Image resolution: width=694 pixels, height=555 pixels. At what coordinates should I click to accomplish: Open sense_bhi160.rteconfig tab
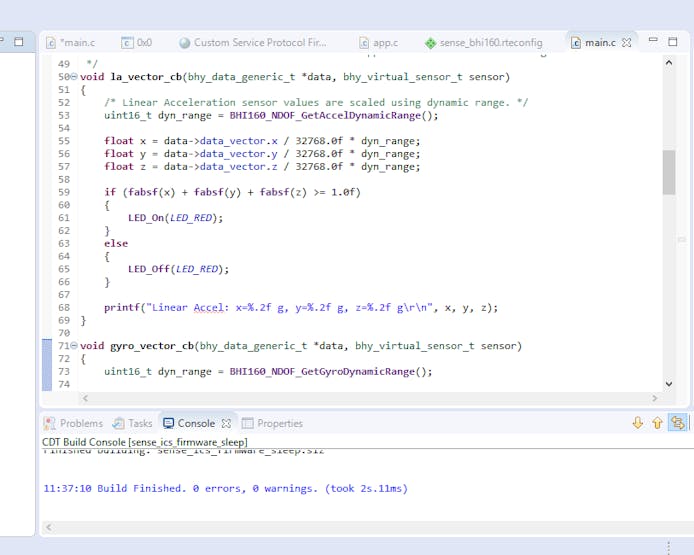click(490, 43)
